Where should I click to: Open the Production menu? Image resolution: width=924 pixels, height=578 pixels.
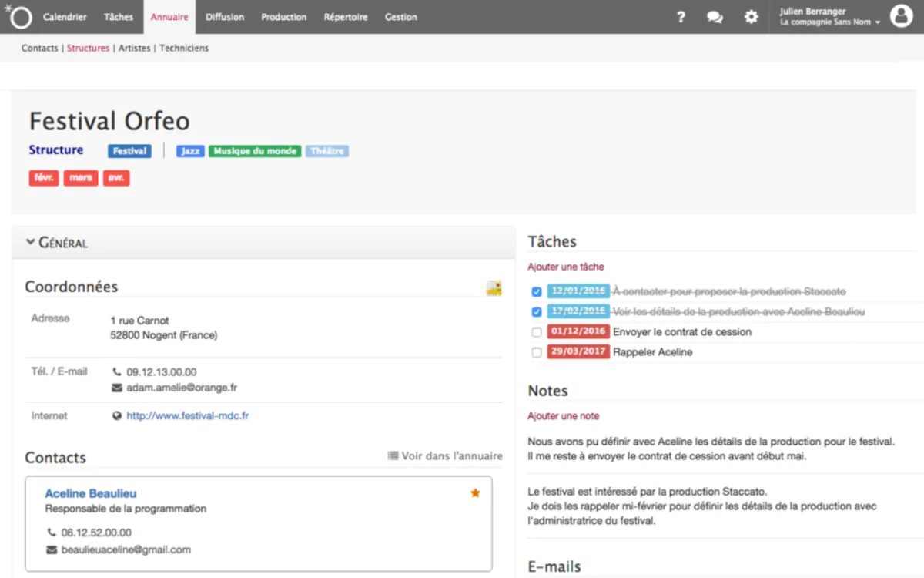(x=283, y=17)
